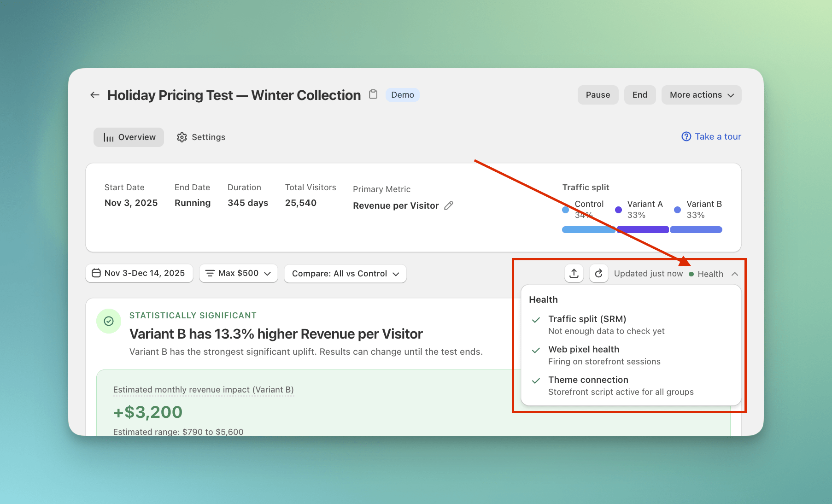832x504 pixels.
Task: Click the calendar icon in date range
Action: pos(96,273)
